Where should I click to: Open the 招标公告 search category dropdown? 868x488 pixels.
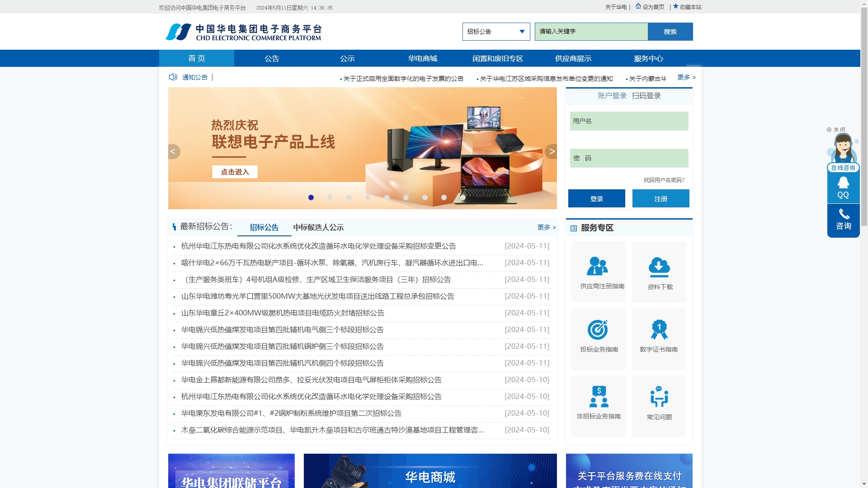click(496, 32)
